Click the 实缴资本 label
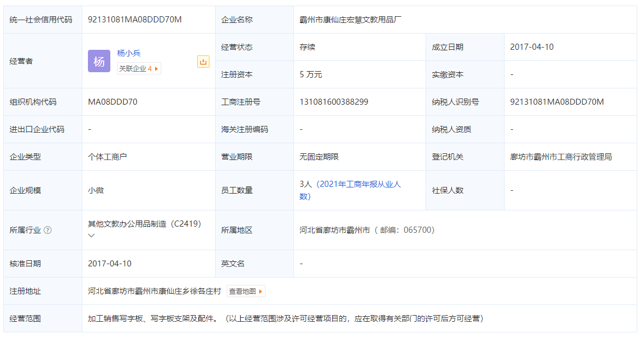This screenshot has height=338, width=644. point(447,74)
